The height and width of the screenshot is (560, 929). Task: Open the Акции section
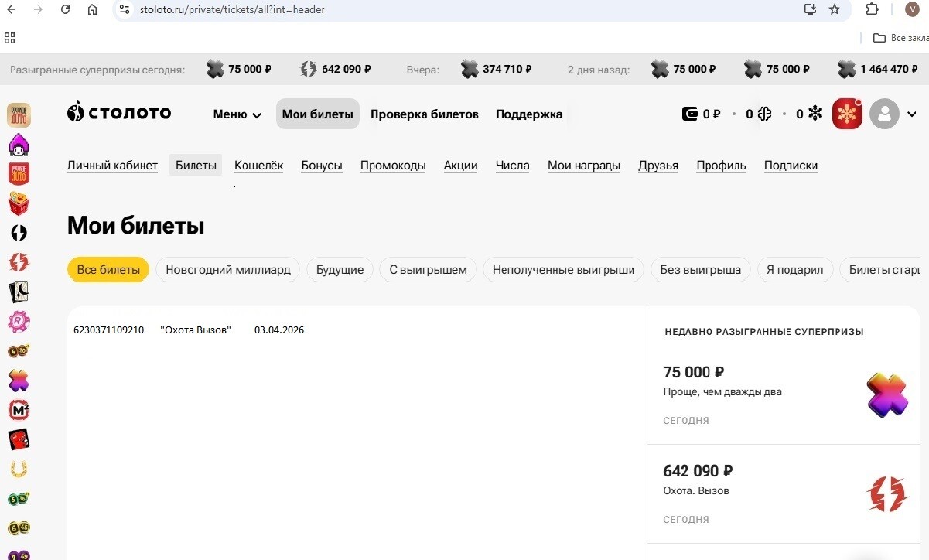tap(461, 165)
